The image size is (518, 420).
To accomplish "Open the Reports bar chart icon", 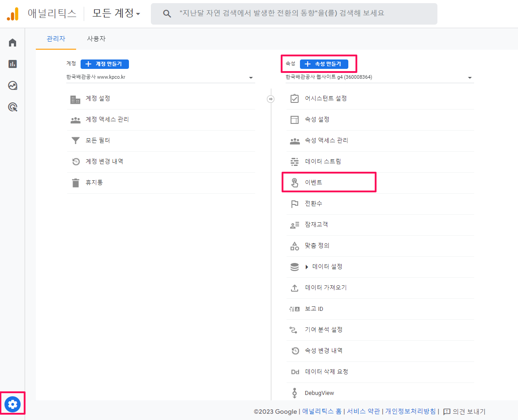I will (13, 64).
